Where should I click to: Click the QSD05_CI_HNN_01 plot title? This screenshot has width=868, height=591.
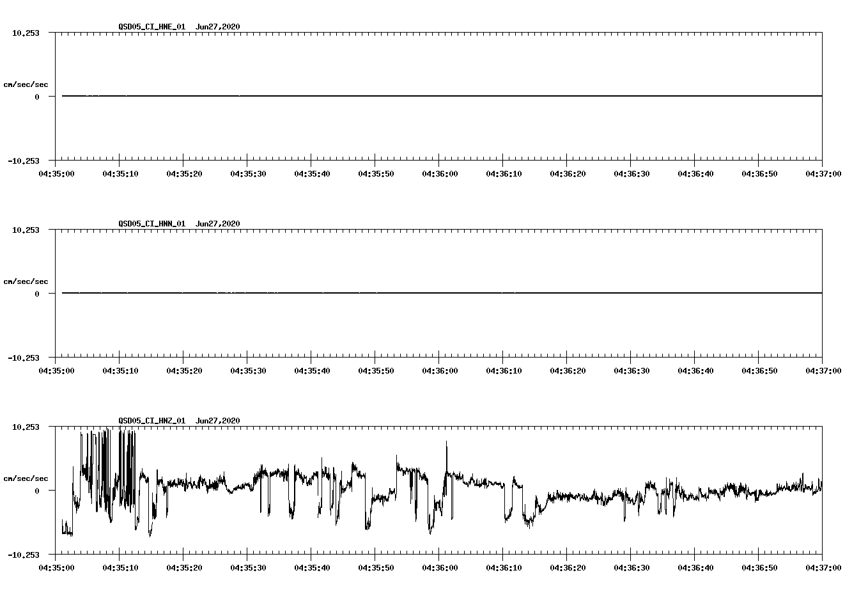click(x=152, y=224)
